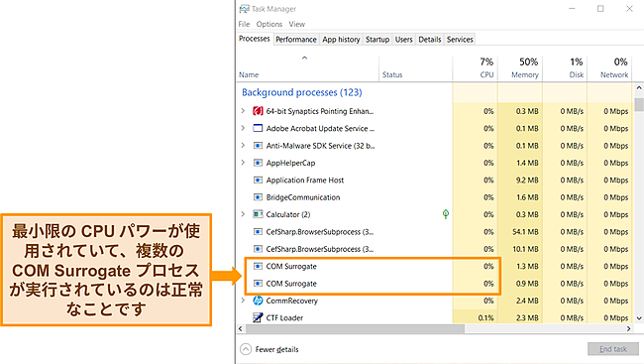Click the vertical scrollbar up arrow
Screen dimensions: 644x364
(x=639, y=87)
